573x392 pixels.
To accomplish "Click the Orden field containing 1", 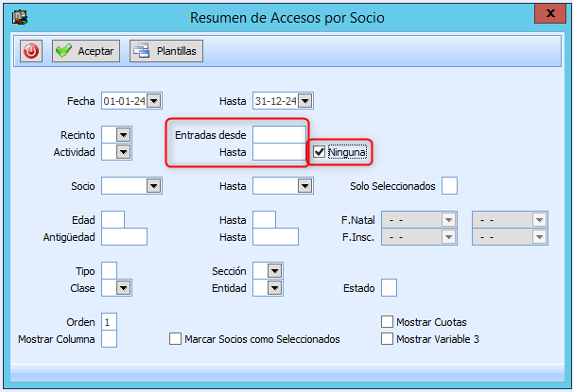I will tap(109, 322).
